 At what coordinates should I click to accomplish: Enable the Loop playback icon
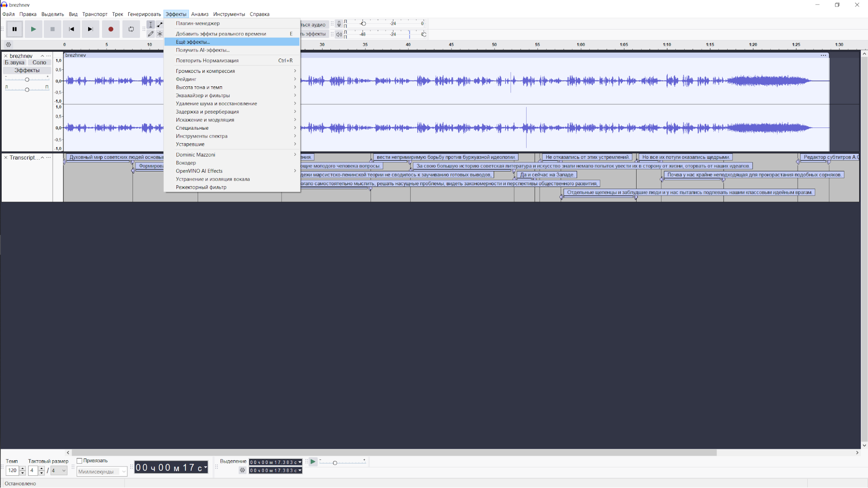131,29
